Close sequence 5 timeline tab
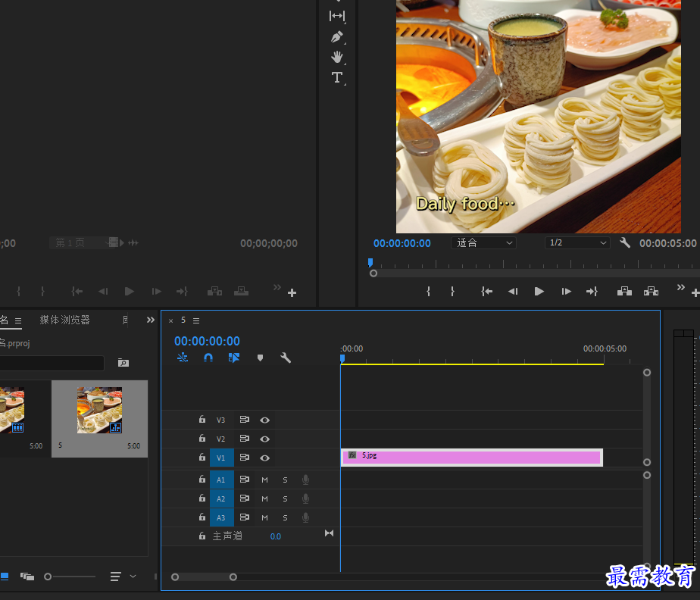The image size is (700, 600). click(171, 320)
